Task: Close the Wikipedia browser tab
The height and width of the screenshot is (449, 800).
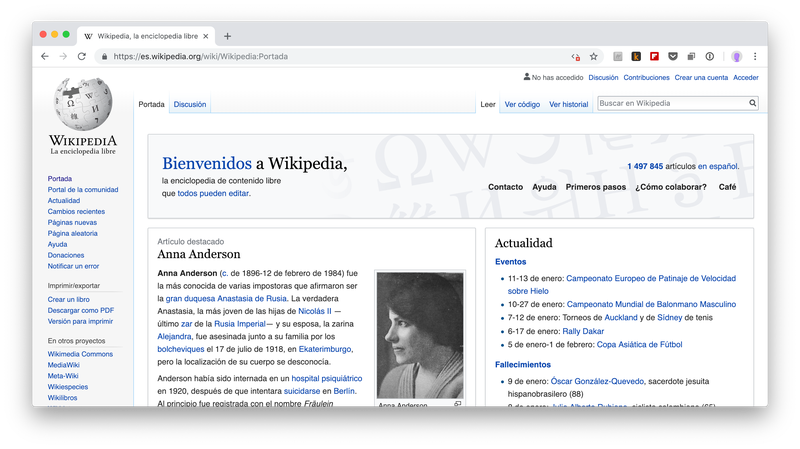Action: pos(206,36)
